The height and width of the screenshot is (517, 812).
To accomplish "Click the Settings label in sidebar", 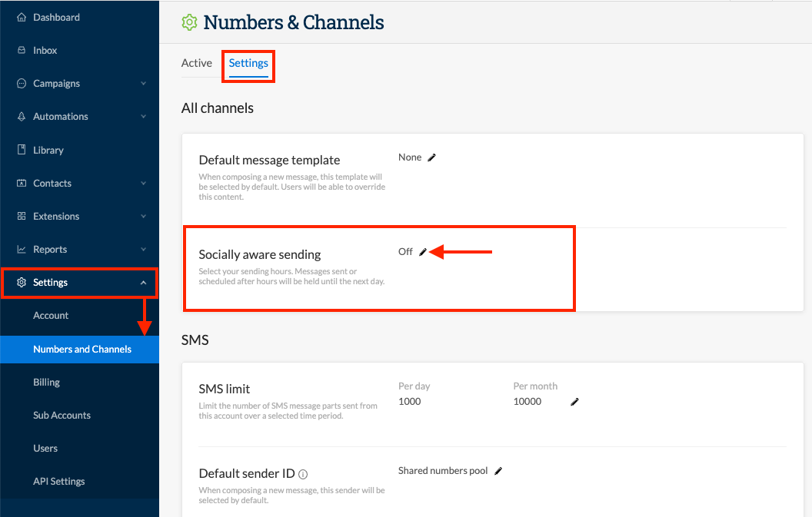I will coord(50,283).
